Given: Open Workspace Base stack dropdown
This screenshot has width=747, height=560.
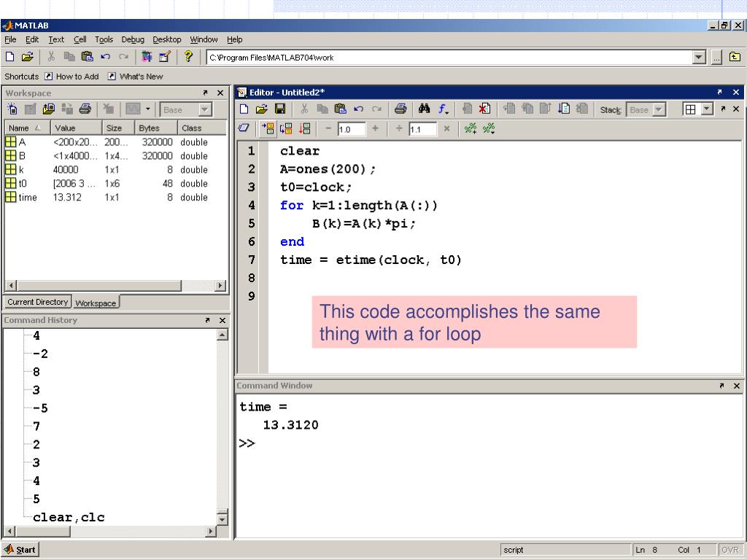Looking at the screenshot, I should [205, 110].
